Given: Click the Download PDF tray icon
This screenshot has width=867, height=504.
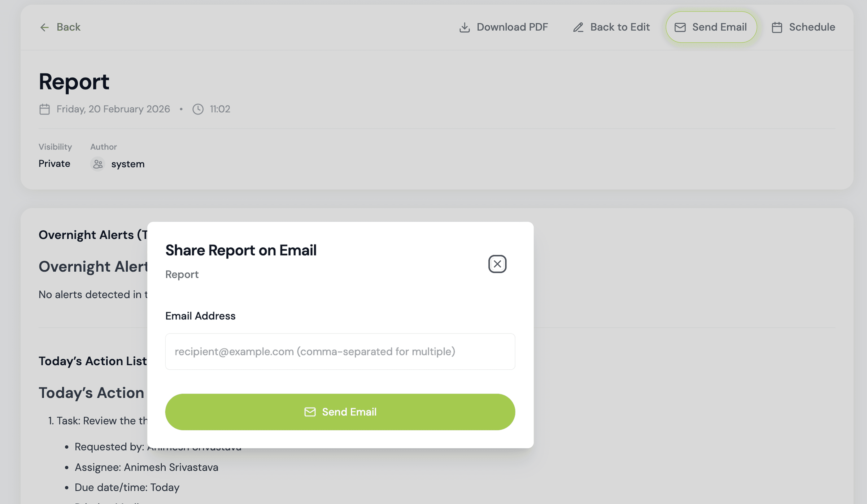Looking at the screenshot, I should pyautogui.click(x=465, y=27).
